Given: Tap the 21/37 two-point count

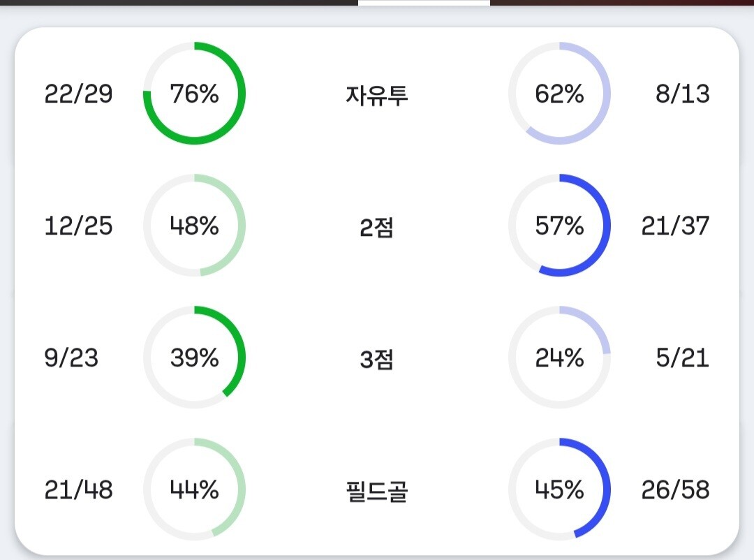Looking at the screenshot, I should click(675, 226).
